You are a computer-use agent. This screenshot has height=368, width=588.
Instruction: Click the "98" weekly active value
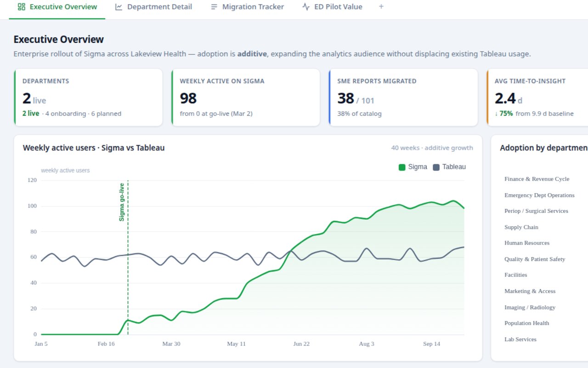pos(188,98)
